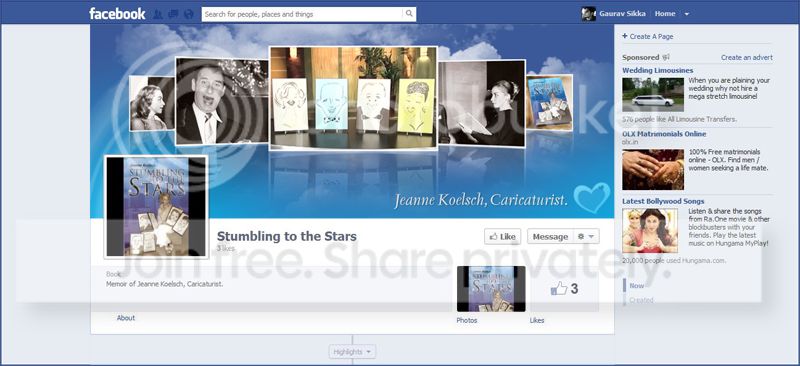Viewport: 800px width, 366px height.
Task: Go to Gaurav Sikka profile link
Action: [622, 14]
